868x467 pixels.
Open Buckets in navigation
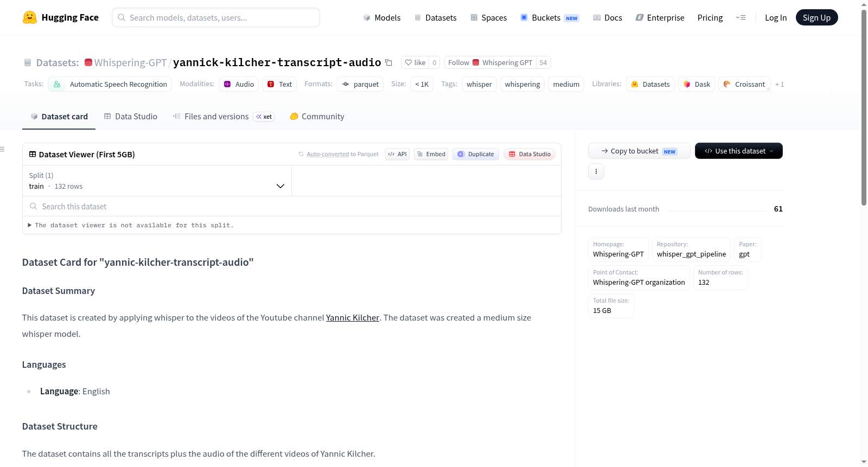tap(549, 17)
